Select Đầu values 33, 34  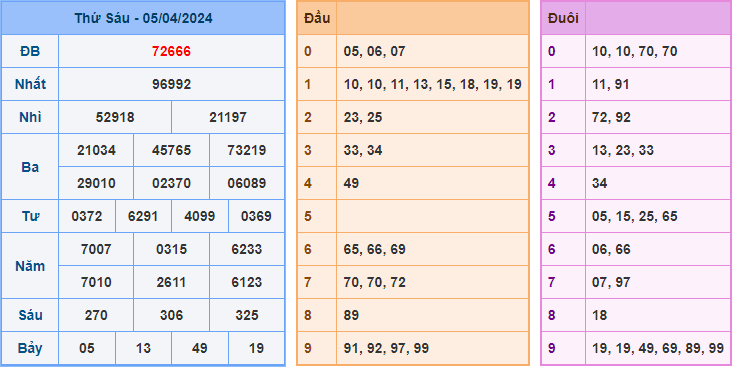[363, 151]
